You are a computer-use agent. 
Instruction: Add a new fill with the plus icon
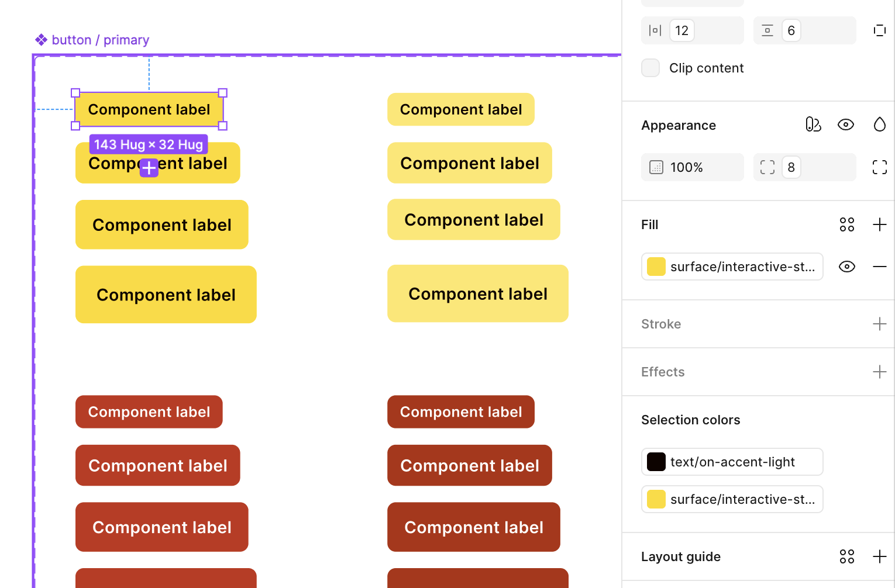tap(879, 224)
